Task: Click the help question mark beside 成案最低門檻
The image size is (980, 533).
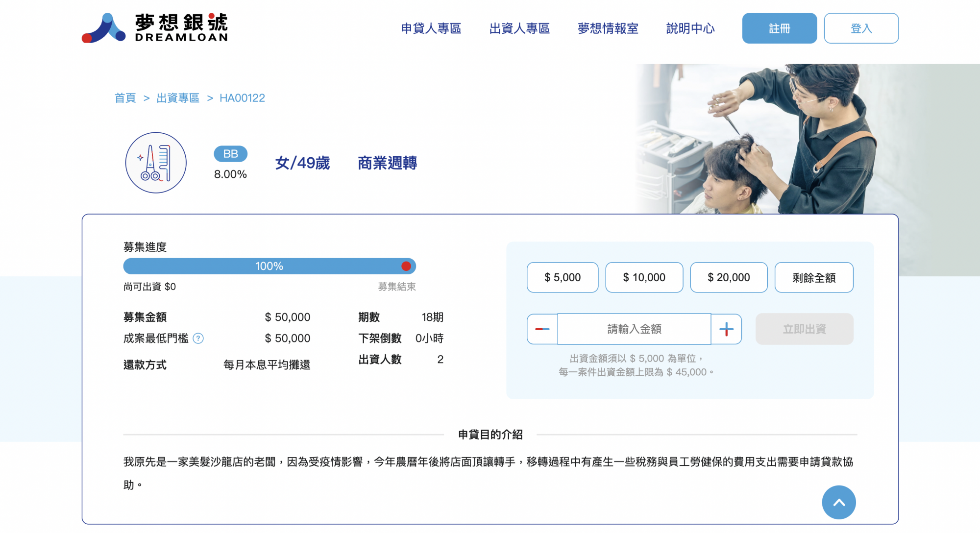Action: [x=198, y=339]
